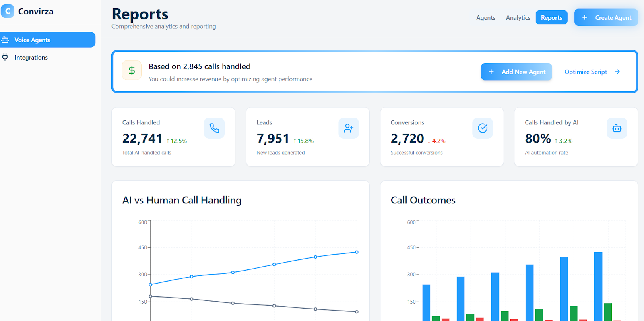Screen dimensions: 644x321
Task: Click the plug icon beside Integrations
Action: (5, 57)
